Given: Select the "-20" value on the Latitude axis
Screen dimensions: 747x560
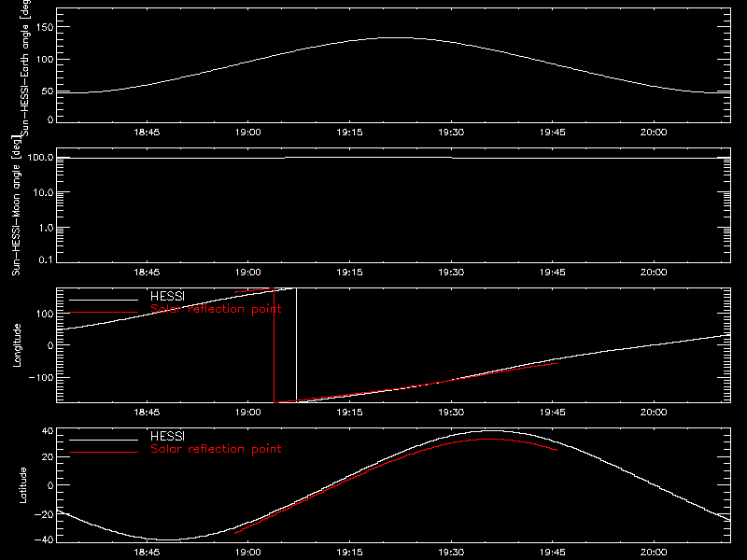Looking at the screenshot, I should pyautogui.click(x=43, y=515).
